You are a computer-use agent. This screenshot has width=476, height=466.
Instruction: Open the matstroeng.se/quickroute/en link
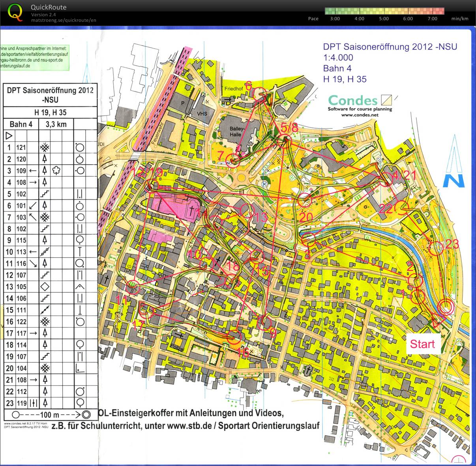[64, 21]
